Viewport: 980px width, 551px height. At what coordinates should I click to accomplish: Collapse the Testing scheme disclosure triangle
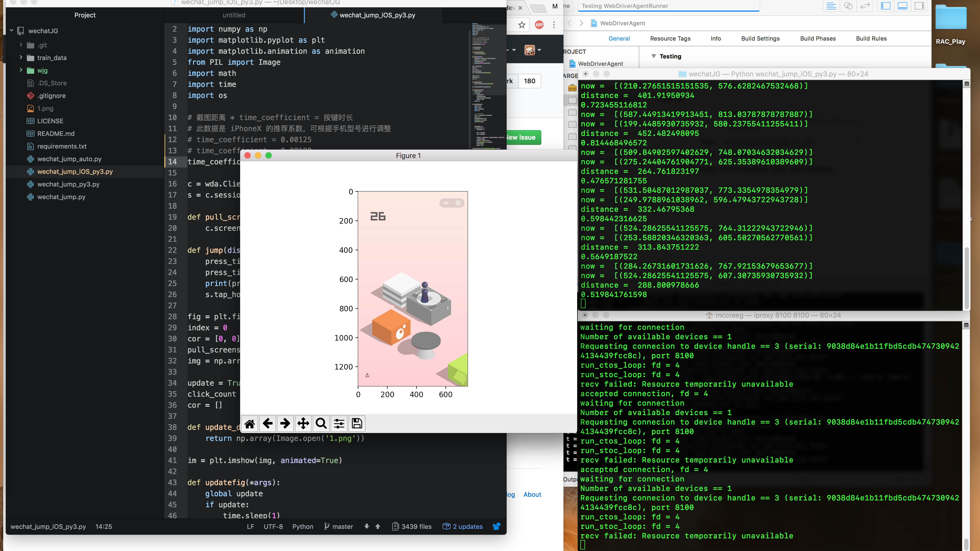654,56
